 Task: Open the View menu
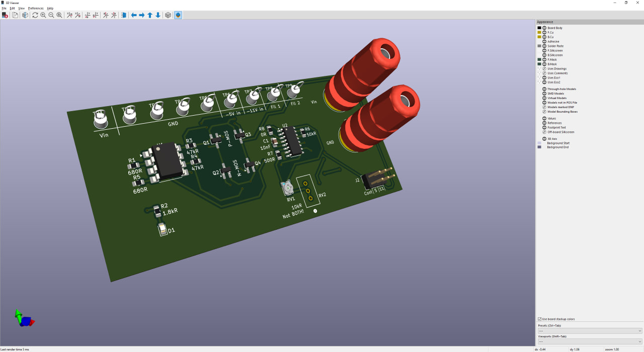tap(21, 8)
